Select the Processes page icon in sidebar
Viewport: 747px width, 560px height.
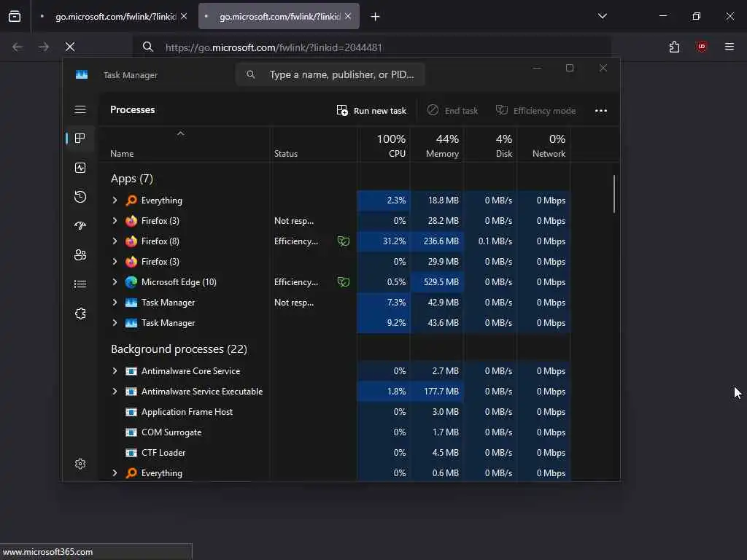tap(80, 138)
